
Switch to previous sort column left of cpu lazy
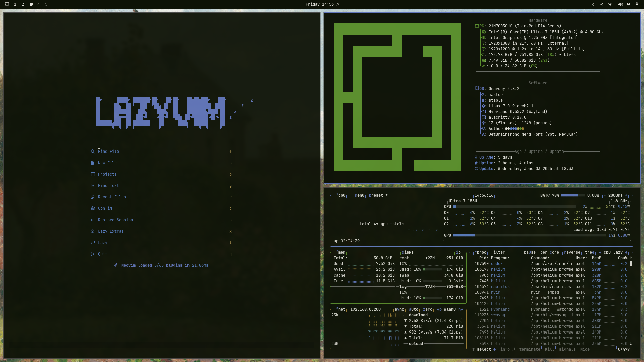click(600, 252)
